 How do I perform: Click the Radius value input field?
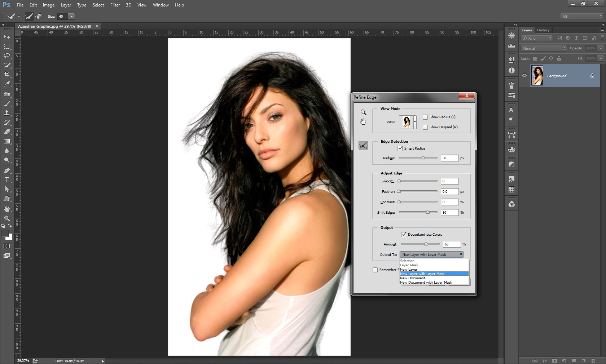click(449, 158)
